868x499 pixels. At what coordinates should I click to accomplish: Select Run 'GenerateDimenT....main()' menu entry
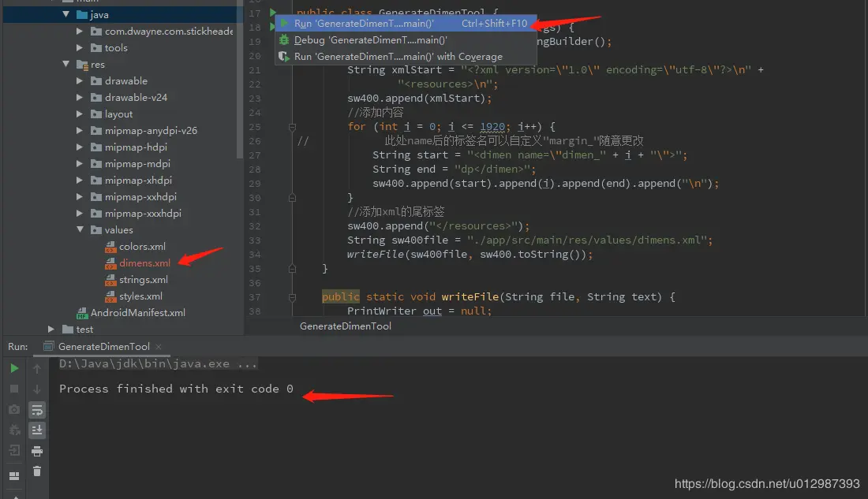tap(406, 23)
